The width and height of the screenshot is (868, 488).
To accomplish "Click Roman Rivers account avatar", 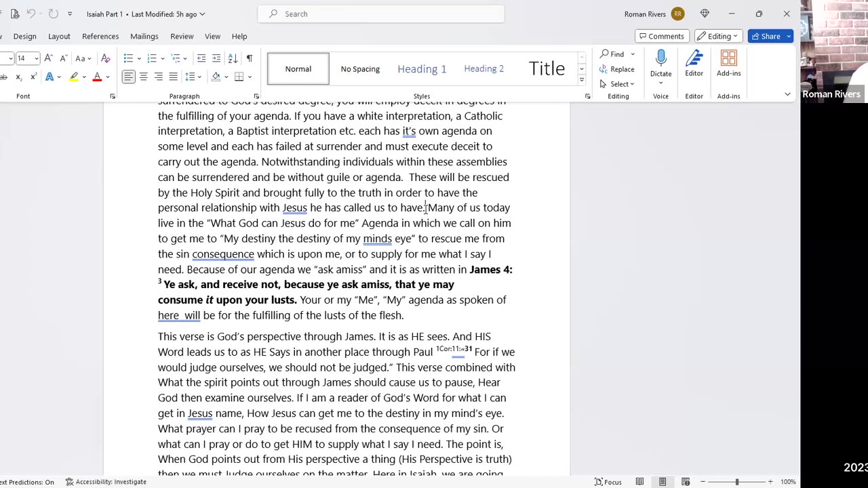I will pos(677,14).
